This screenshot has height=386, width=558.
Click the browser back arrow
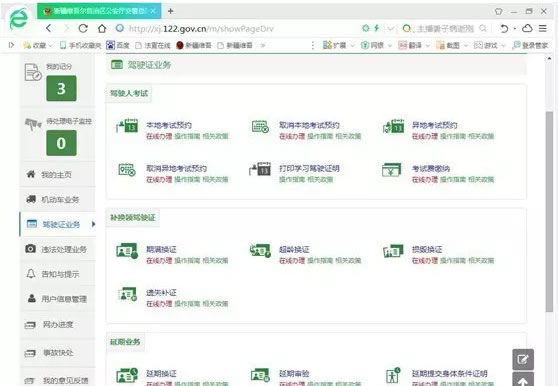click(49, 28)
